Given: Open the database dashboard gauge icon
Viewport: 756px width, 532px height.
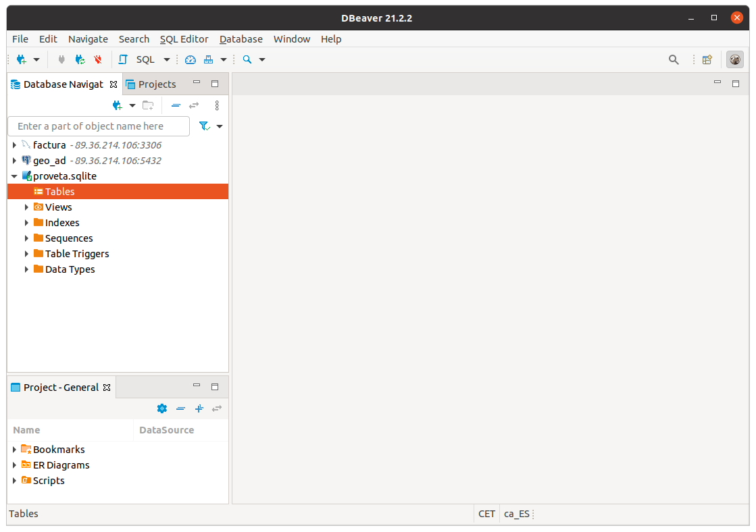Looking at the screenshot, I should click(x=190, y=59).
